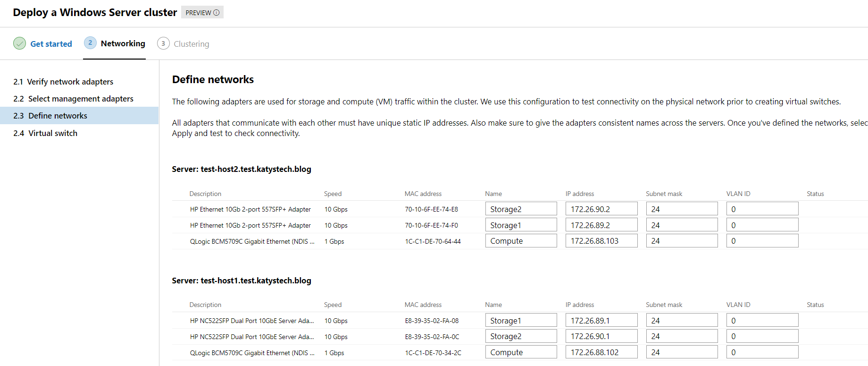Open the Get started step
868x366 pixels.
pyautogui.click(x=51, y=44)
